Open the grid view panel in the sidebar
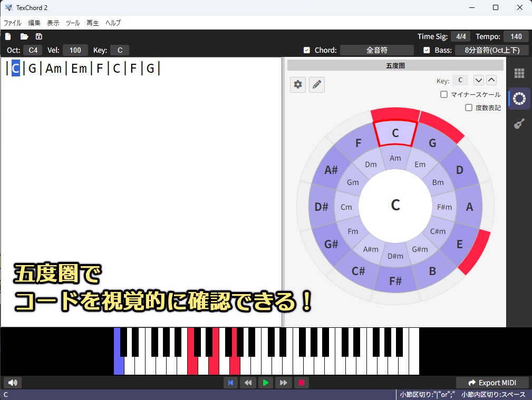 tap(519, 73)
